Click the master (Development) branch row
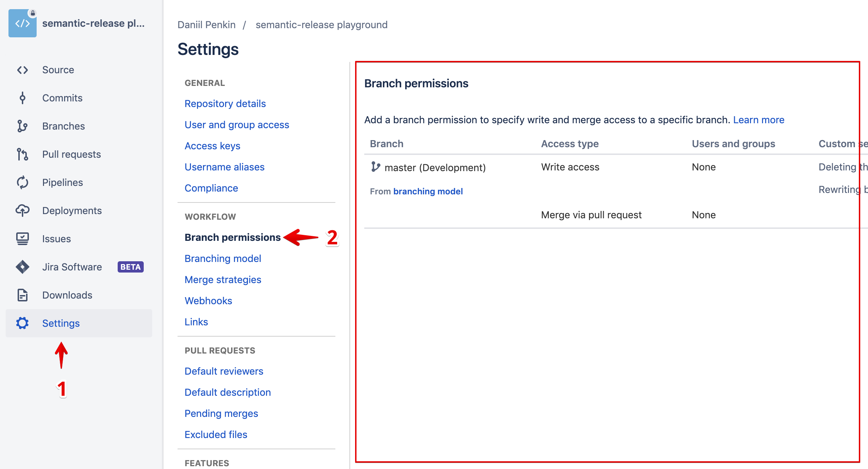Image resolution: width=868 pixels, height=469 pixels. click(435, 167)
